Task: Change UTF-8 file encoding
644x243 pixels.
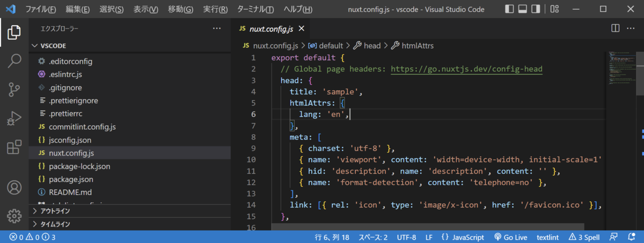Action: [406, 237]
